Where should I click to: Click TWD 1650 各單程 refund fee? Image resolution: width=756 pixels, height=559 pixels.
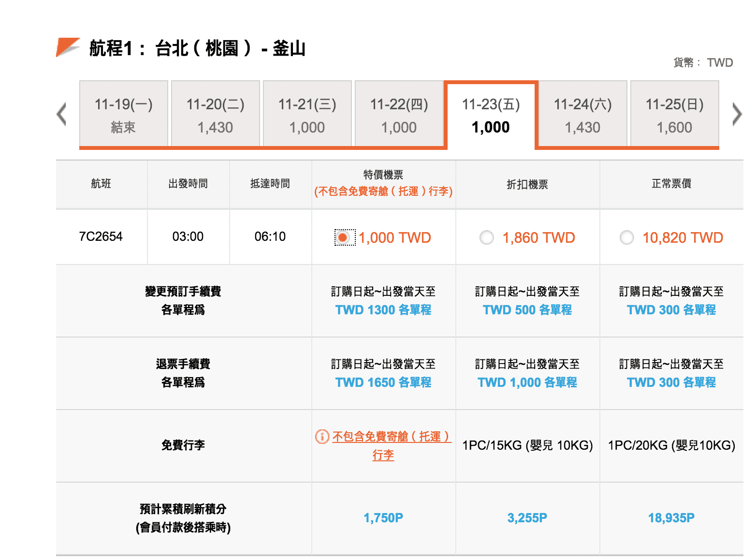coord(383,382)
